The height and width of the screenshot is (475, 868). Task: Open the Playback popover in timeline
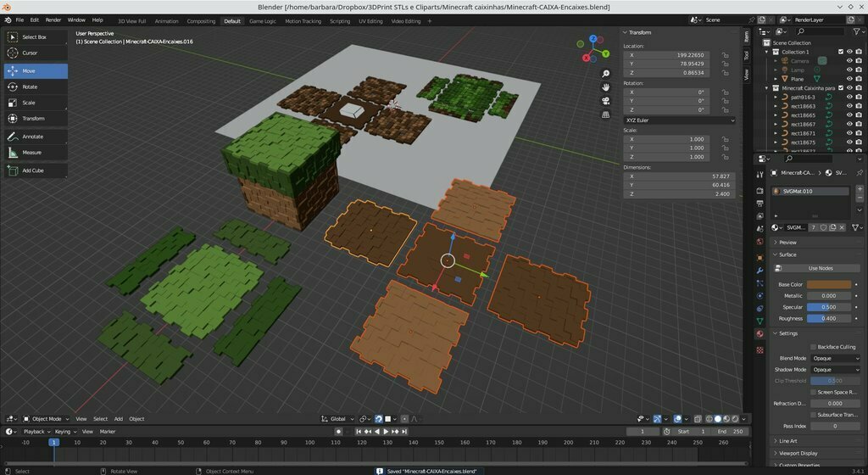[x=34, y=432]
